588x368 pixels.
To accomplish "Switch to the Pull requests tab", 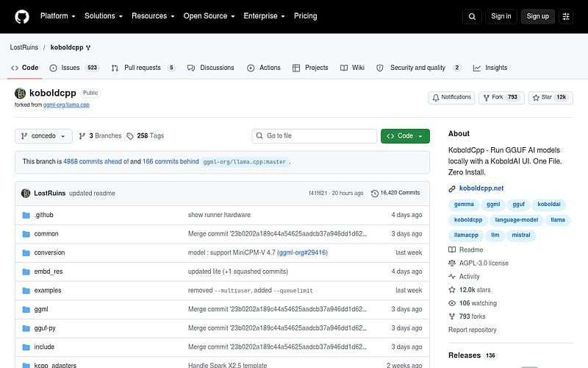I will pyautogui.click(x=143, y=68).
